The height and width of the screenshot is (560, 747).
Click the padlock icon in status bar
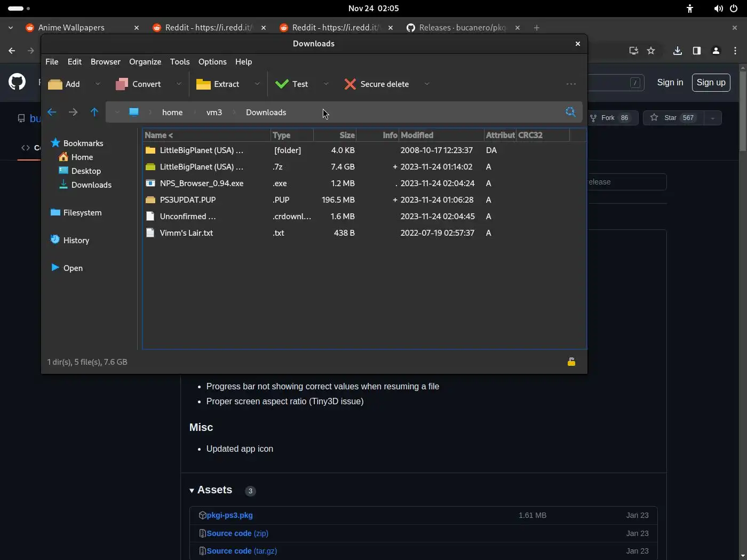(x=571, y=362)
